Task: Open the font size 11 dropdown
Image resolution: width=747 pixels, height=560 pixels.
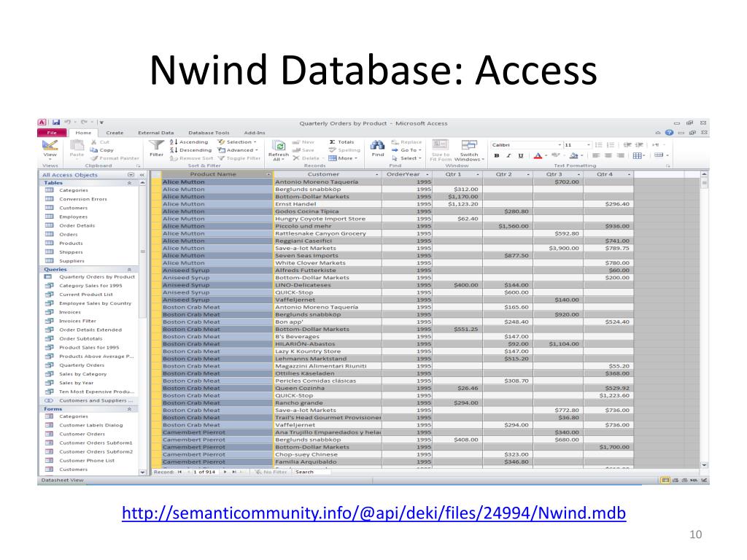Action: 589,145
